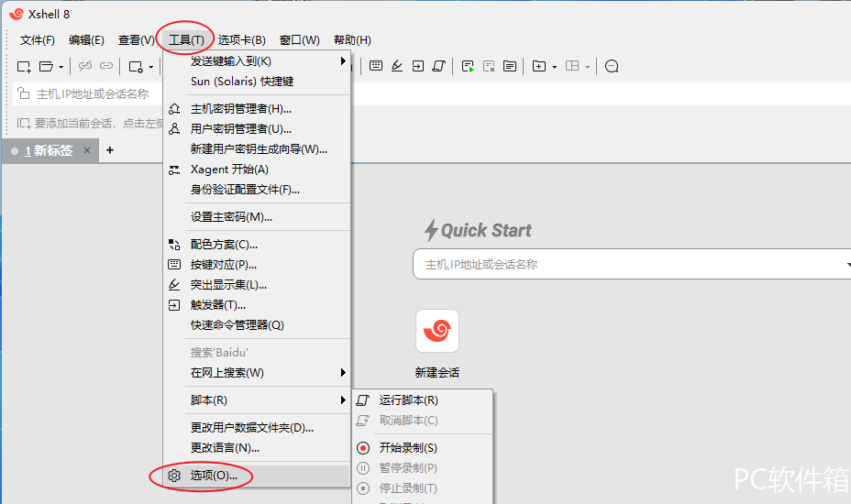Click the lock icon in the address bar
The width and height of the screenshot is (851, 504).
coord(23,93)
